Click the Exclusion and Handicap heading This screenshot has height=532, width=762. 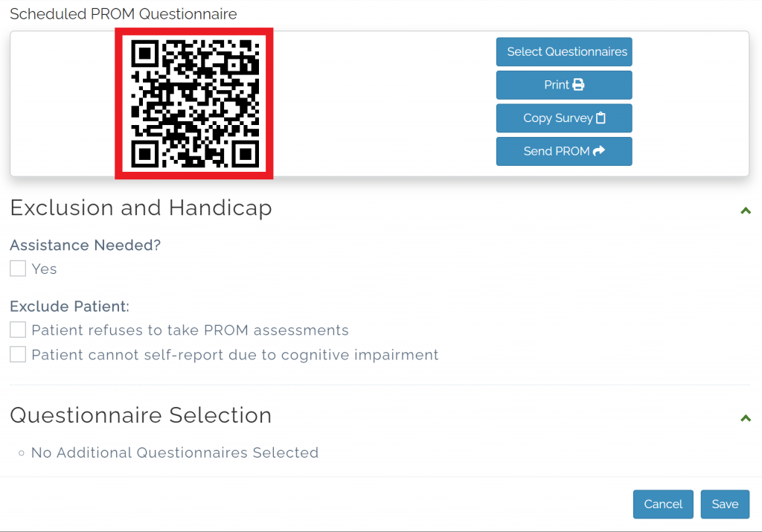(x=141, y=208)
